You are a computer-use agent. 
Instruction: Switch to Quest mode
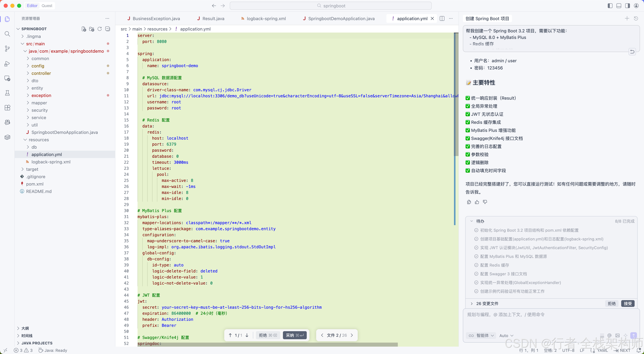47,6
